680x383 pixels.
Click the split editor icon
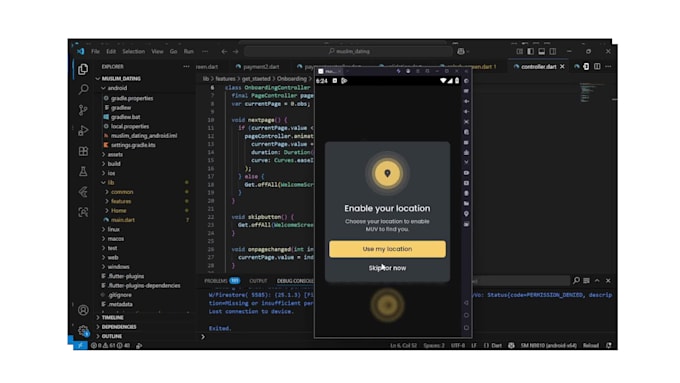[597, 66]
